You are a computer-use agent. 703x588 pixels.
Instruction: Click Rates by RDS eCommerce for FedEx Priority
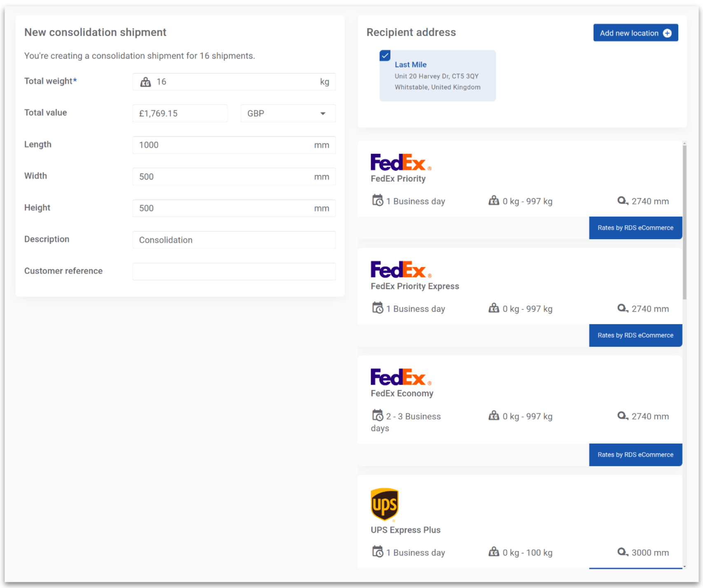click(635, 228)
